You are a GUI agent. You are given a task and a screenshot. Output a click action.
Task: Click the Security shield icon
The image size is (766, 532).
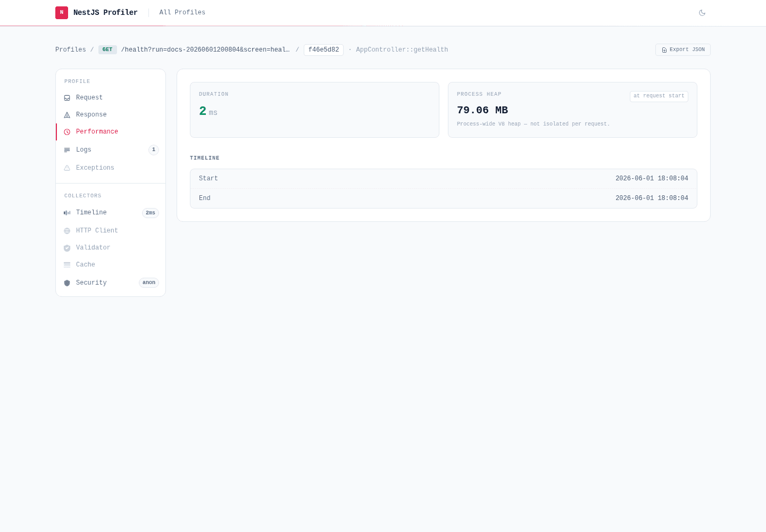[67, 283]
